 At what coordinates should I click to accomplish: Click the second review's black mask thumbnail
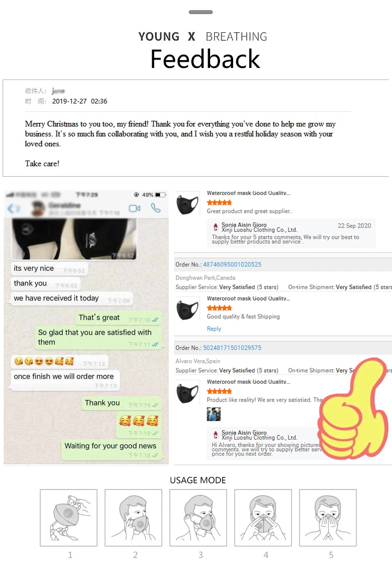[x=188, y=309]
